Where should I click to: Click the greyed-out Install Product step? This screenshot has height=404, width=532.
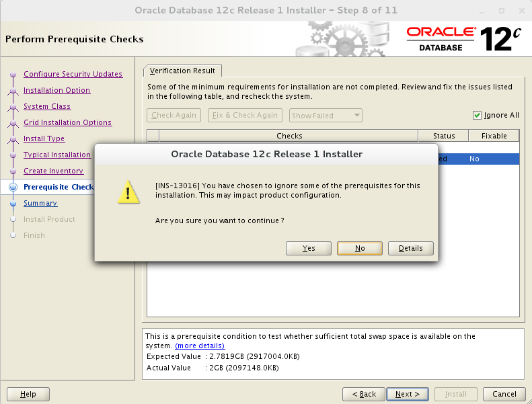pos(49,219)
